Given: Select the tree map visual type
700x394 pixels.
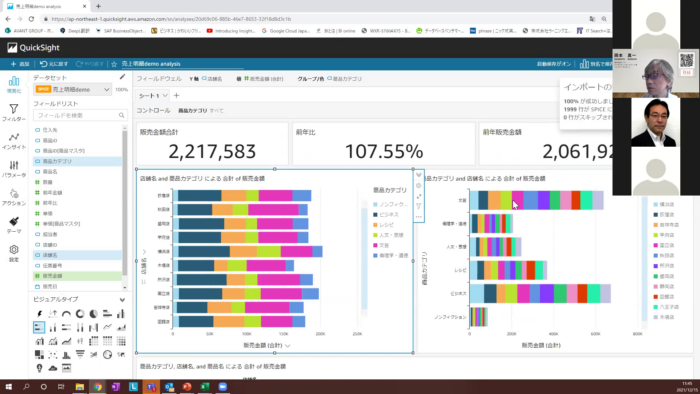Looking at the screenshot, I should (39, 355).
